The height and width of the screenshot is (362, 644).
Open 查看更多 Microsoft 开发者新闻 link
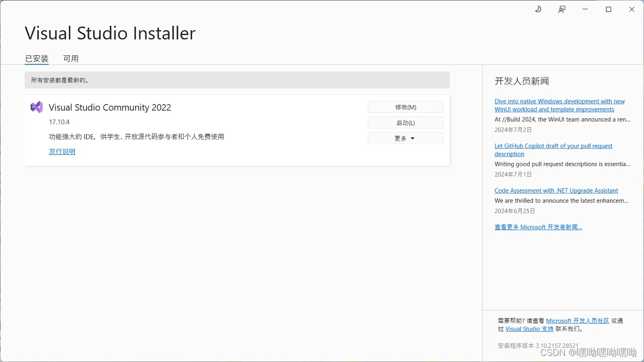[538, 227]
